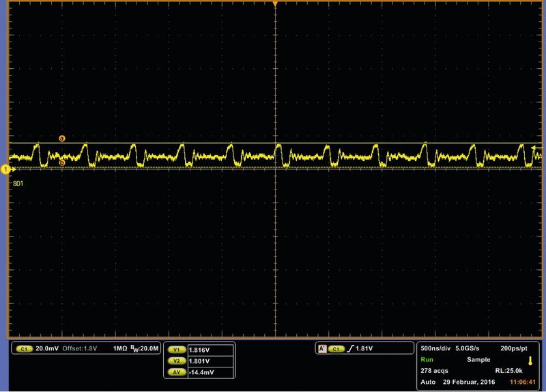Image resolution: width=546 pixels, height=392 pixels.
Task: Click the rising edge trigger slope symbol
Action: (x=350, y=348)
